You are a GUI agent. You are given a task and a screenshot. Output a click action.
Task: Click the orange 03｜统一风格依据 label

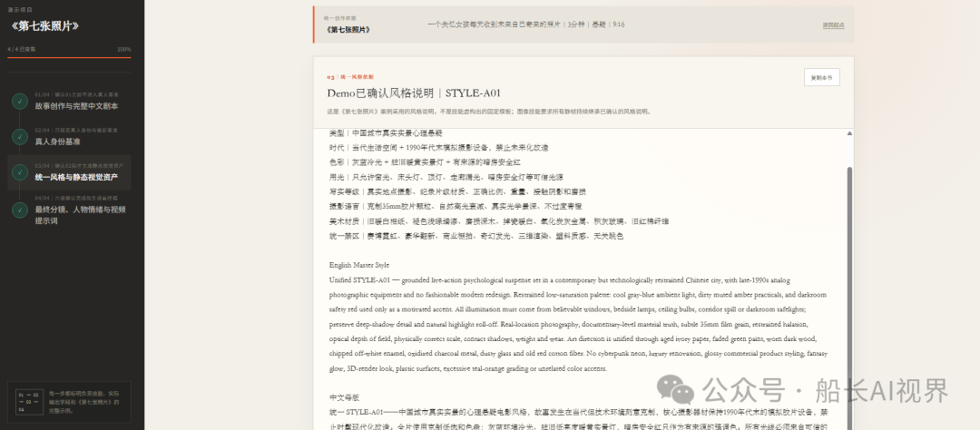[x=350, y=77]
